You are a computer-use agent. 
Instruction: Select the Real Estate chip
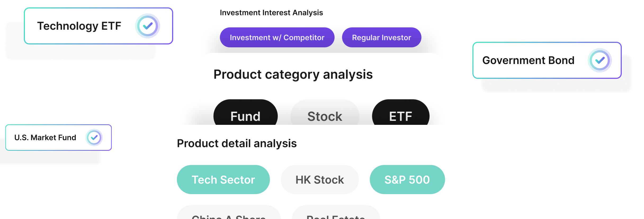click(336, 212)
